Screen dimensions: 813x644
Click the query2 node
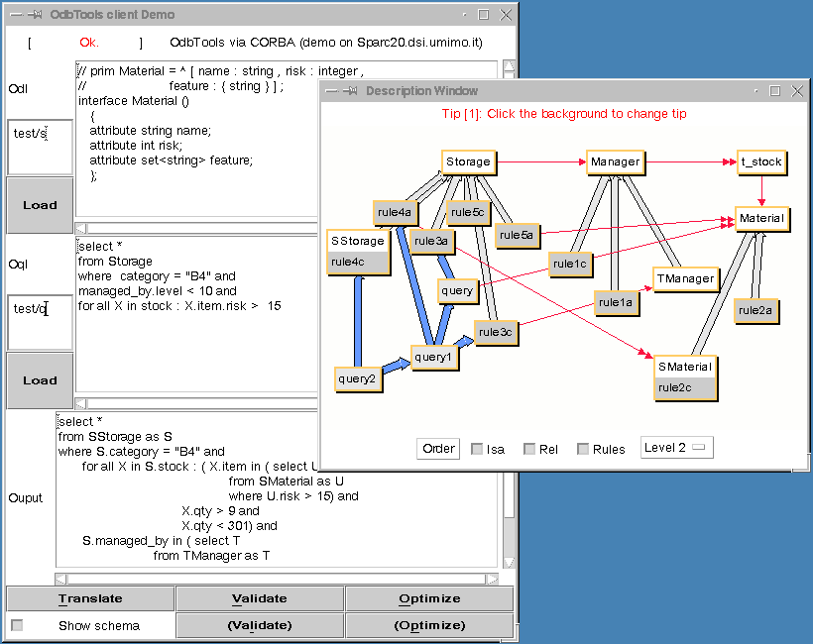point(357,377)
